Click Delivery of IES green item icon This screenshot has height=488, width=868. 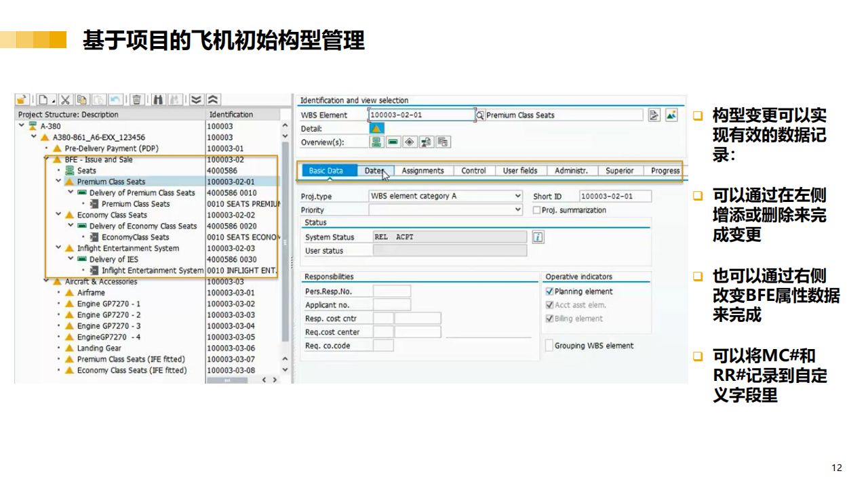coord(81,260)
